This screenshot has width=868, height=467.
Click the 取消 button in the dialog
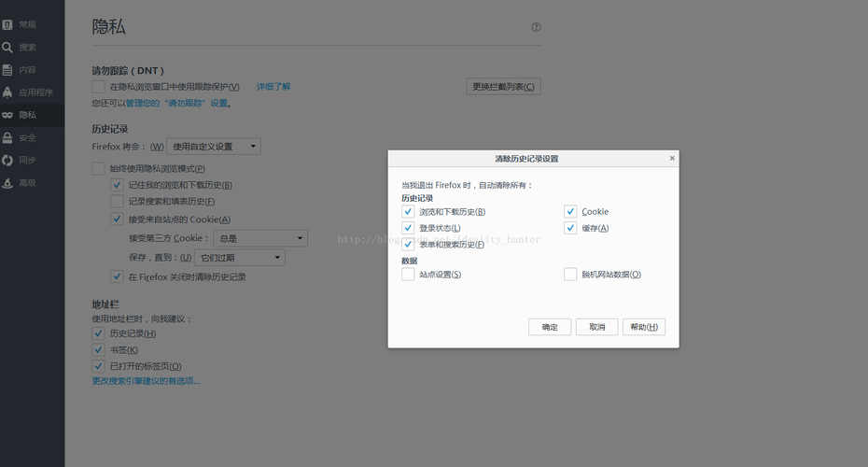point(596,327)
